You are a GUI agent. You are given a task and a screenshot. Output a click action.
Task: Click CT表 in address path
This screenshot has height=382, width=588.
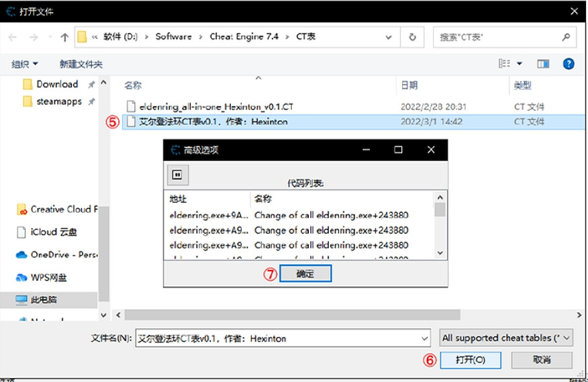coord(305,36)
